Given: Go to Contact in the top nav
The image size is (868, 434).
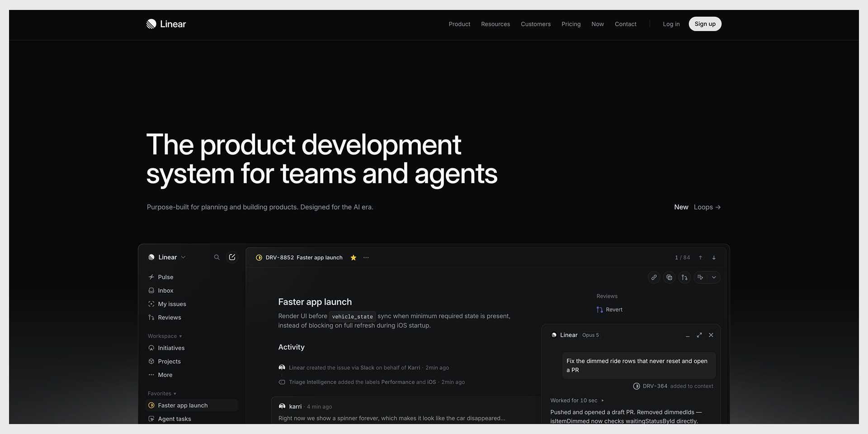Looking at the screenshot, I should point(626,24).
